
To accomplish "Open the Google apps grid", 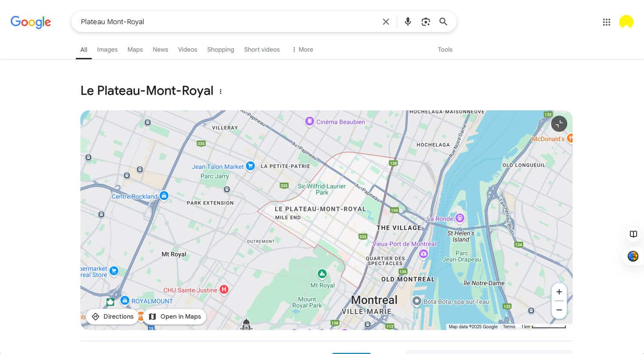I will click(x=606, y=22).
